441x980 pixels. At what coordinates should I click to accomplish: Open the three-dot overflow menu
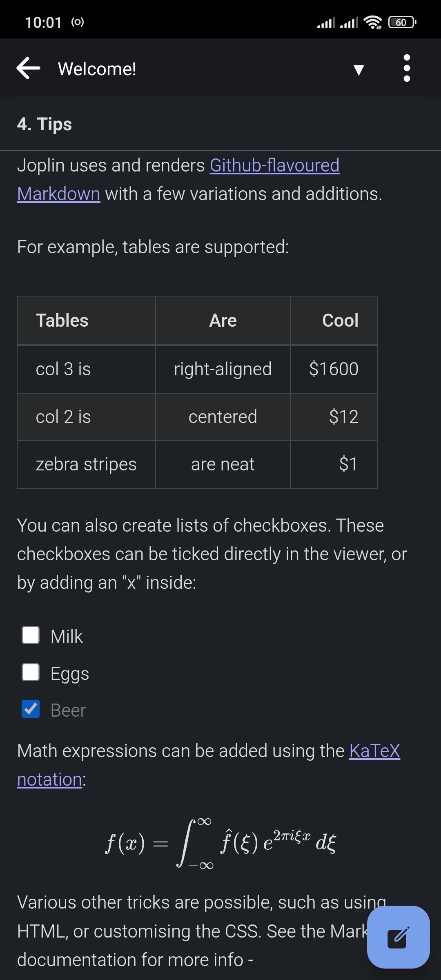pos(407,68)
